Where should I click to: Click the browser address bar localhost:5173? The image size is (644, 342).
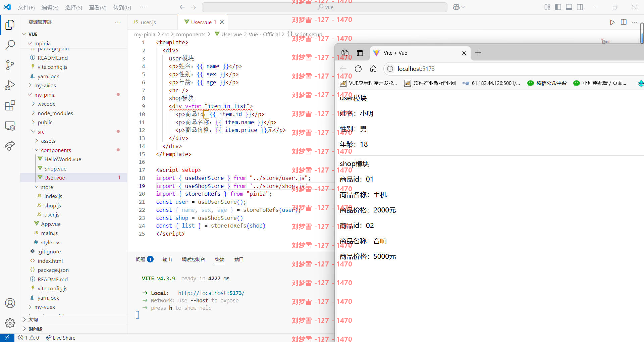pyautogui.click(x=513, y=69)
